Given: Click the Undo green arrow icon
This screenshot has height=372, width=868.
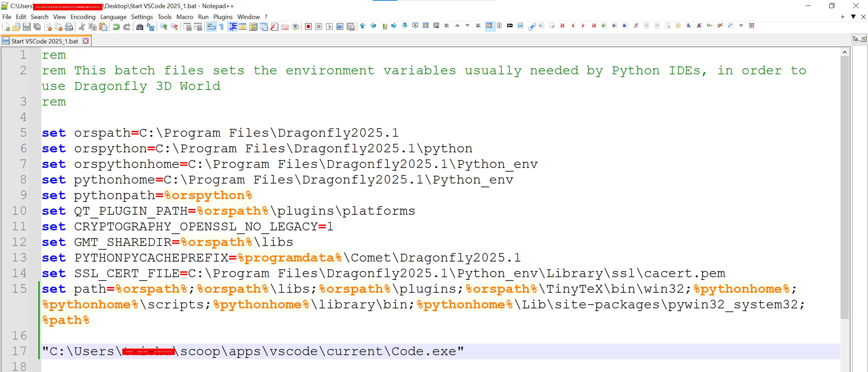Looking at the screenshot, I should pyautogui.click(x=116, y=27).
